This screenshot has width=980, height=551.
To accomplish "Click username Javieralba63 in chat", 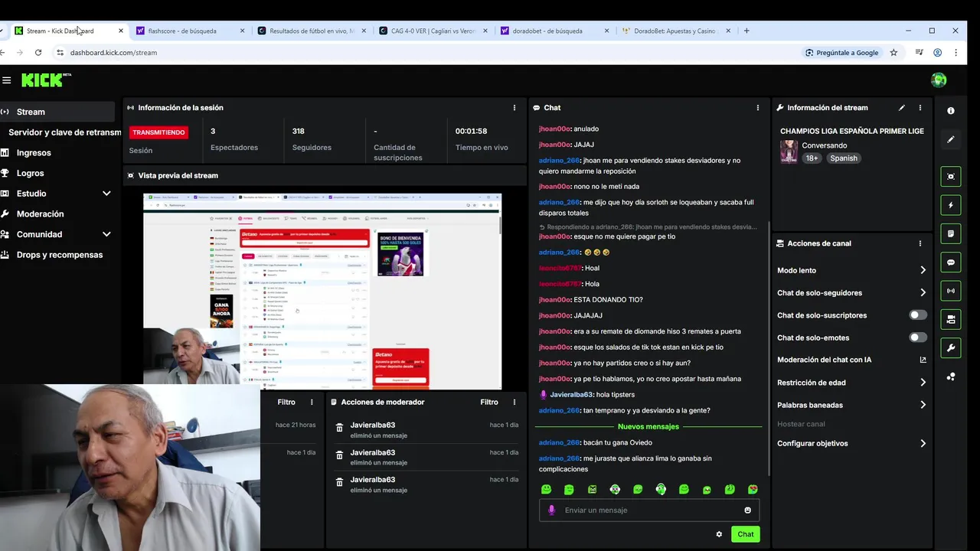I will pos(571,395).
